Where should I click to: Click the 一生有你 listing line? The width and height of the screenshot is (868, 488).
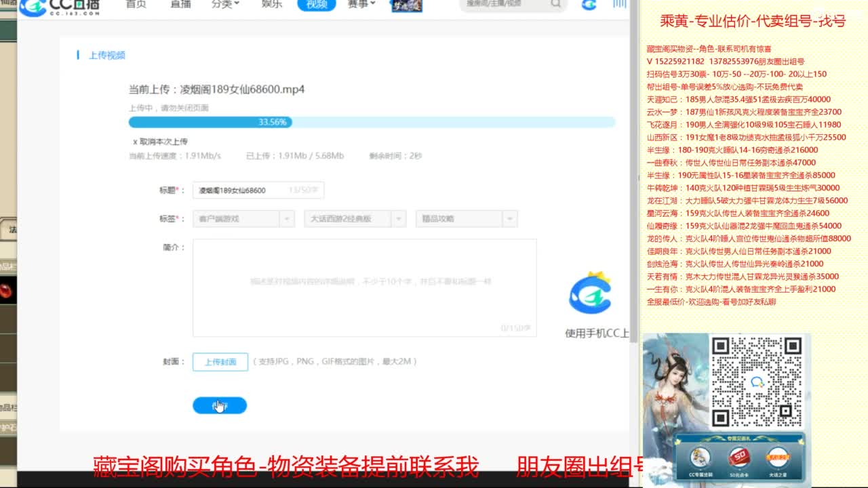[x=741, y=289]
